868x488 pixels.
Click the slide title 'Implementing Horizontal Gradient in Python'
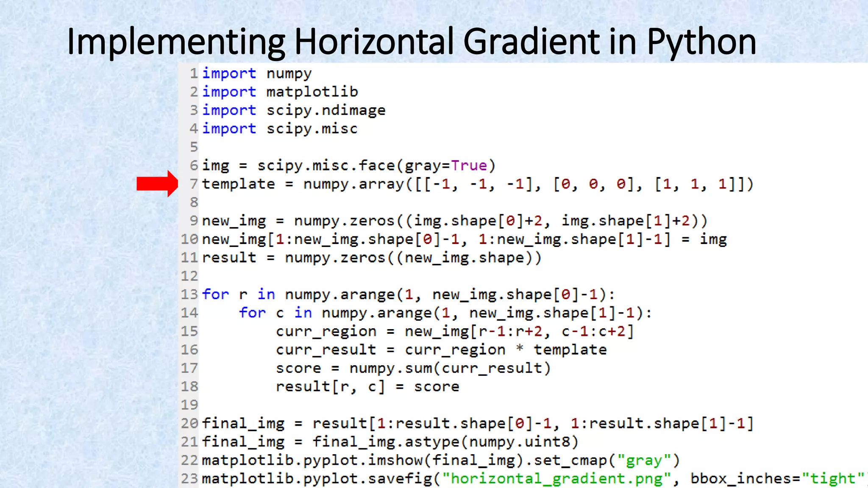(412, 42)
